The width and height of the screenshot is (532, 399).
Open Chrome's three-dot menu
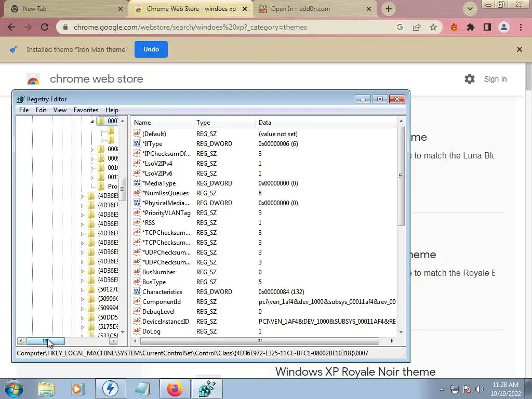(x=521, y=27)
